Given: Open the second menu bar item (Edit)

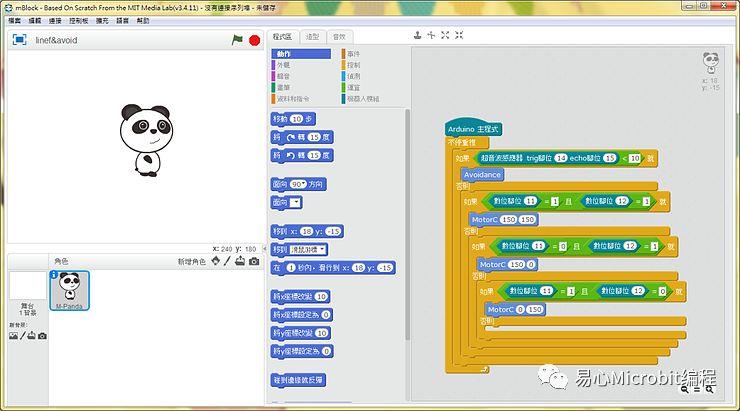Looking at the screenshot, I should pos(35,21).
